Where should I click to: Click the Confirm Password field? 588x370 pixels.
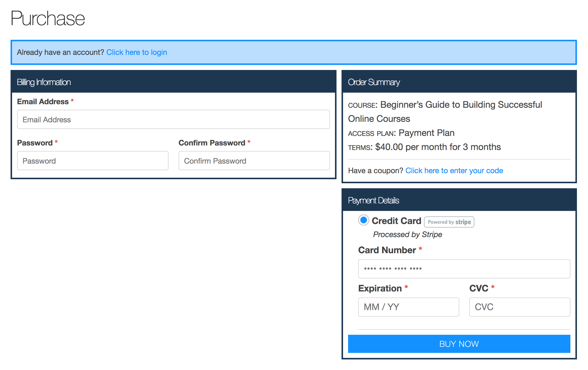click(254, 161)
